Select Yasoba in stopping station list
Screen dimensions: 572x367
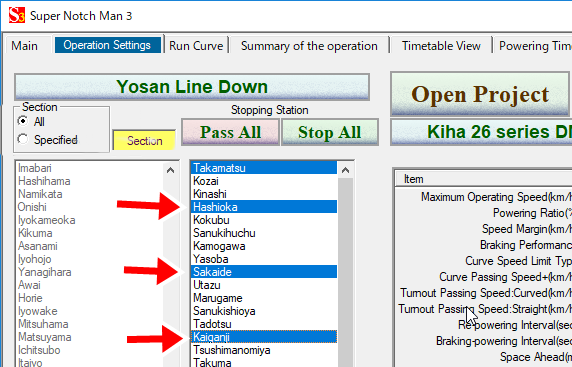click(264, 259)
